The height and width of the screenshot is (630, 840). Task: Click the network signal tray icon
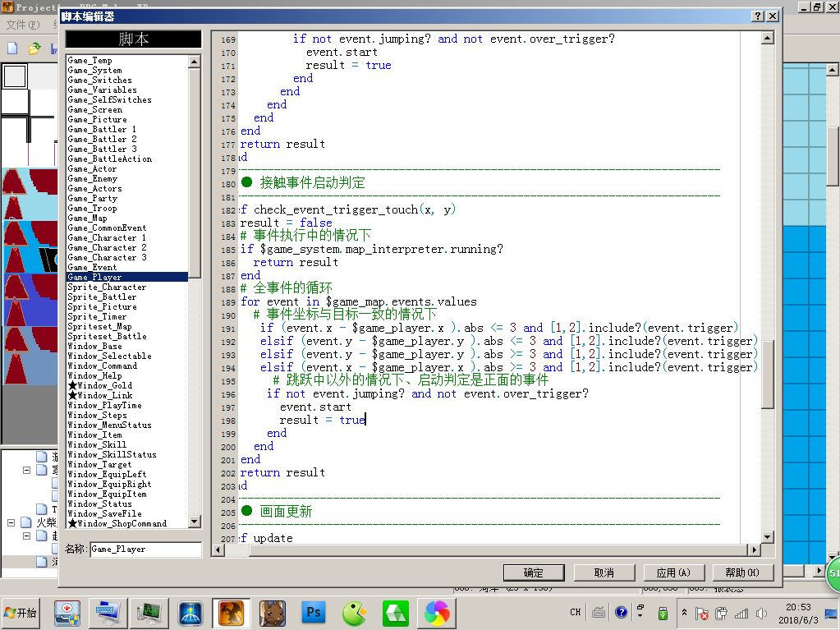pos(742,614)
